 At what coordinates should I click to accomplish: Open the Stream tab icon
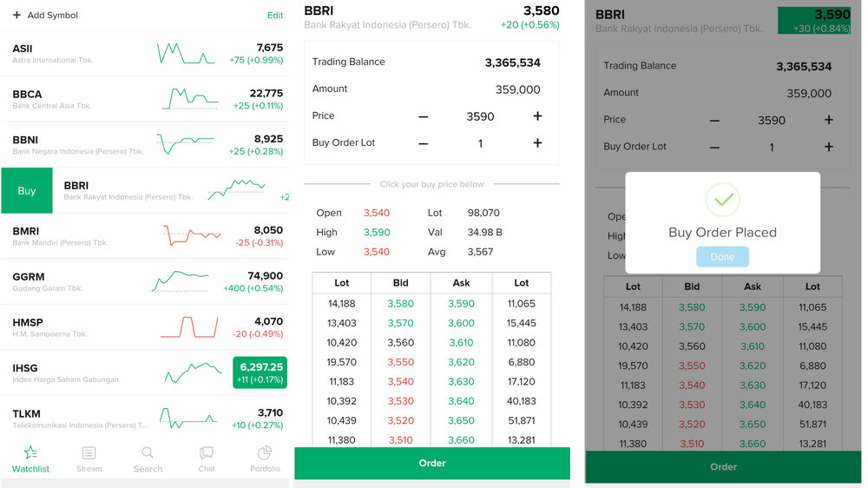pyautogui.click(x=89, y=452)
